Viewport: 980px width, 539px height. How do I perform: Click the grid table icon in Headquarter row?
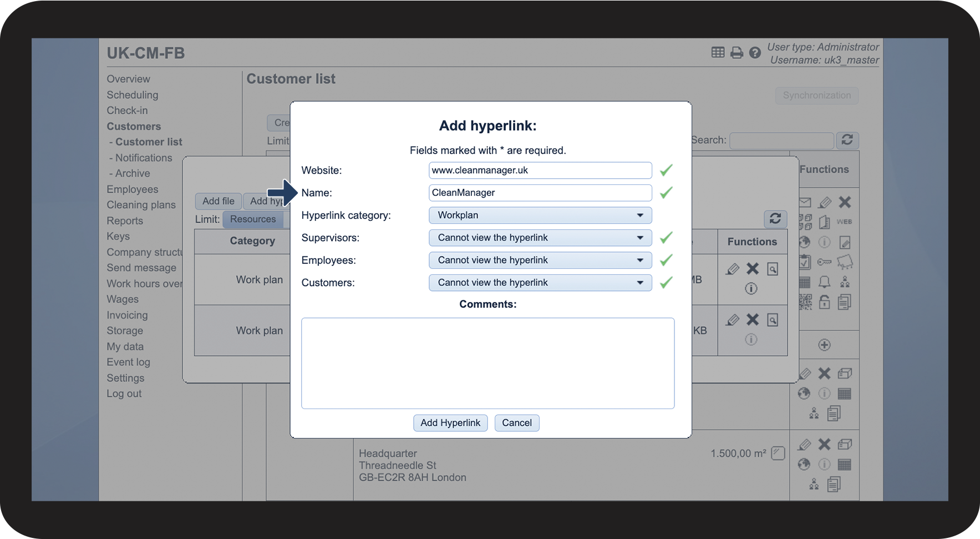[x=845, y=464]
